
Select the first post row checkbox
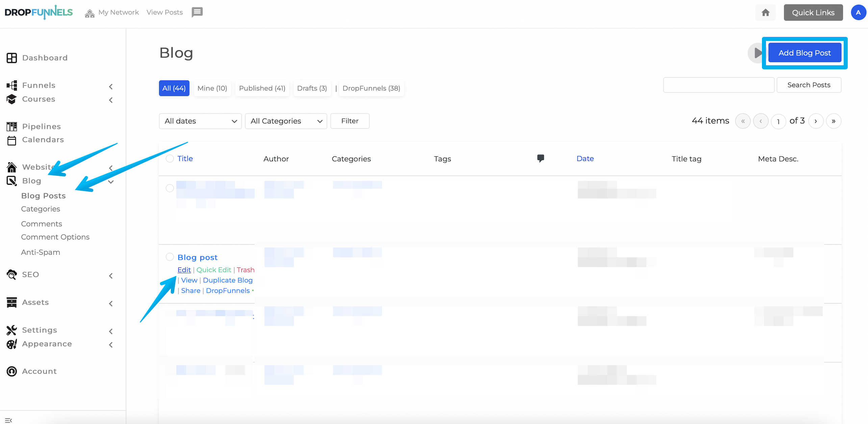click(x=170, y=188)
